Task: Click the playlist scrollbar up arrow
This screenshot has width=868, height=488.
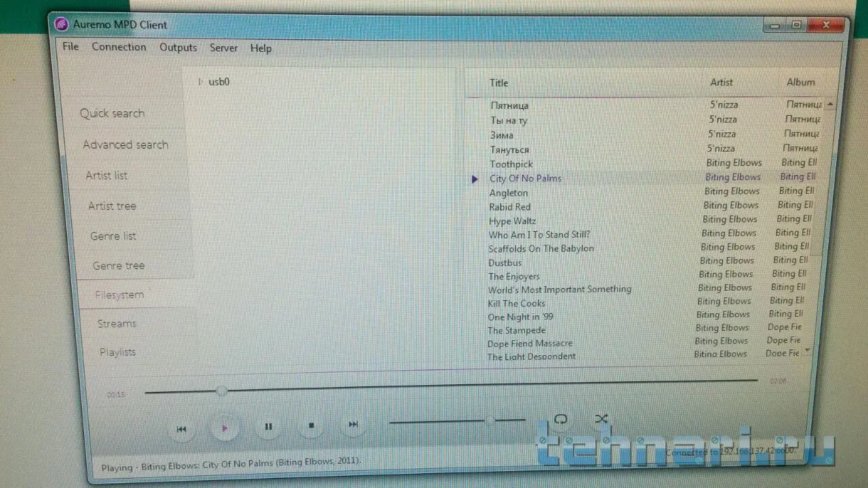Action: (830, 104)
